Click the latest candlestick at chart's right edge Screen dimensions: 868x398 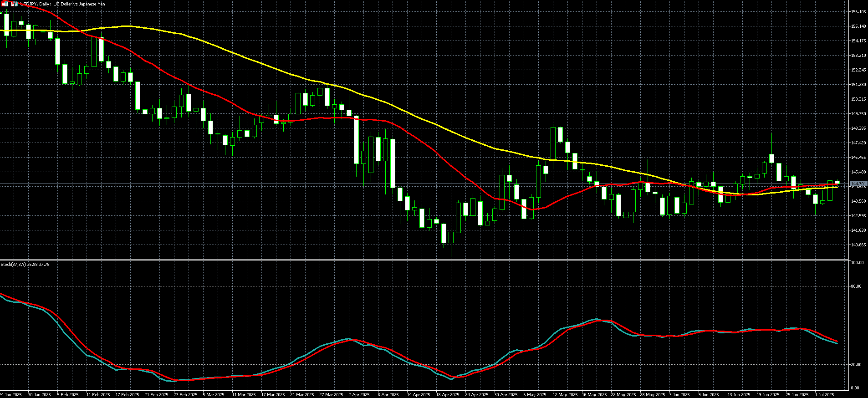coord(837,182)
